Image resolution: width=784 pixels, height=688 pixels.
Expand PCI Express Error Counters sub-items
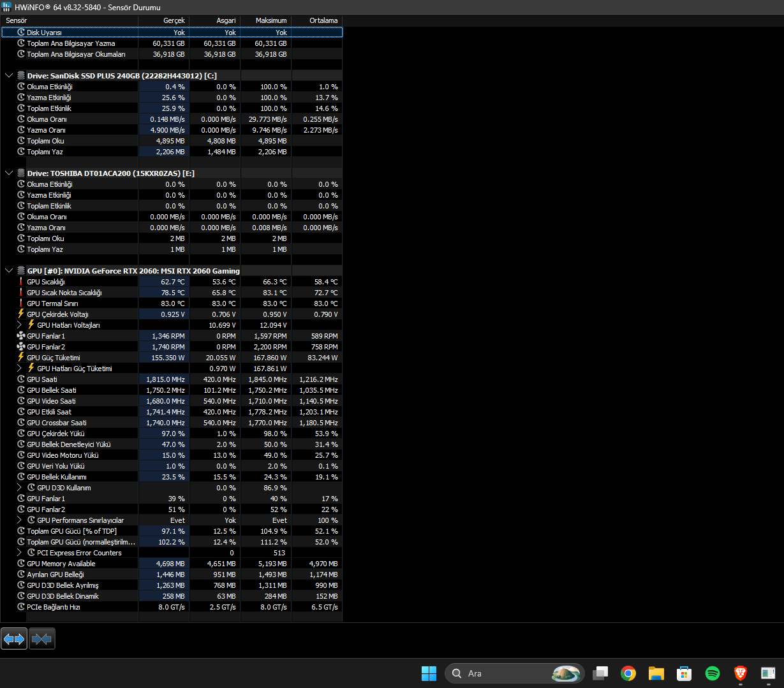pyautogui.click(x=19, y=553)
